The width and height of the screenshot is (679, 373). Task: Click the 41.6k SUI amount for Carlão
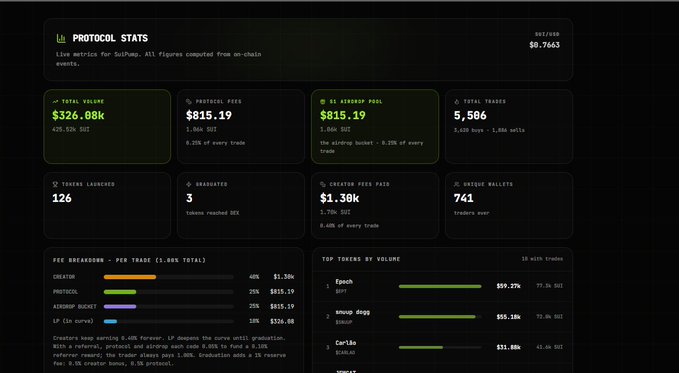[x=550, y=347]
